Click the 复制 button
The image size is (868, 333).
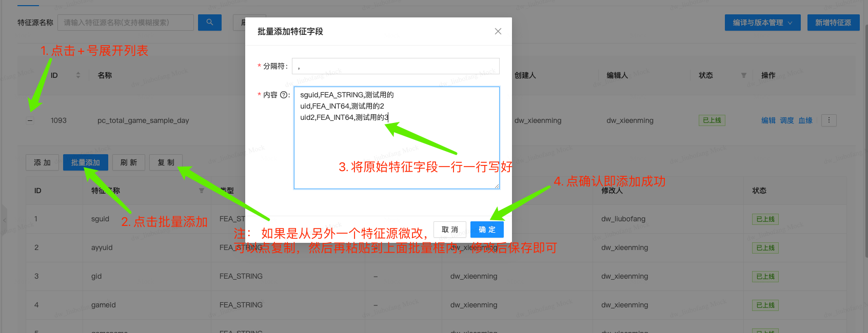point(166,162)
